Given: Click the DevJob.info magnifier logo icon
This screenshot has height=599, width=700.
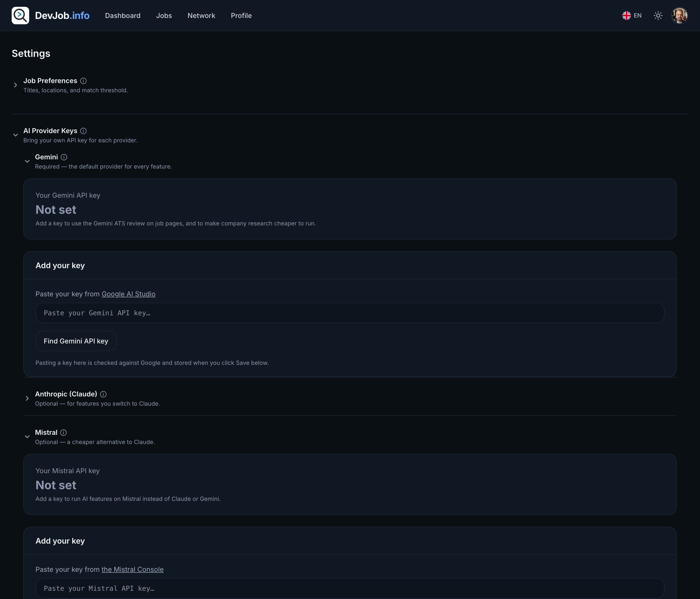Looking at the screenshot, I should pyautogui.click(x=20, y=16).
